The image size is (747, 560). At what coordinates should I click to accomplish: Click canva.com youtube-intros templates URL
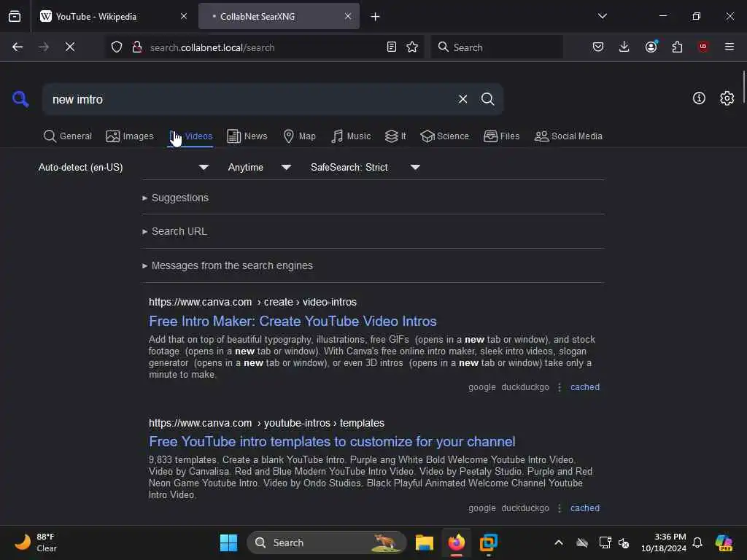[x=266, y=423]
